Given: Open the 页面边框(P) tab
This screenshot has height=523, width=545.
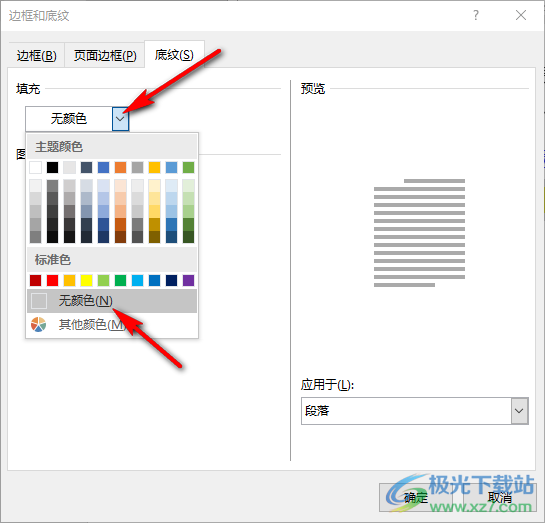Looking at the screenshot, I should click(x=105, y=56).
